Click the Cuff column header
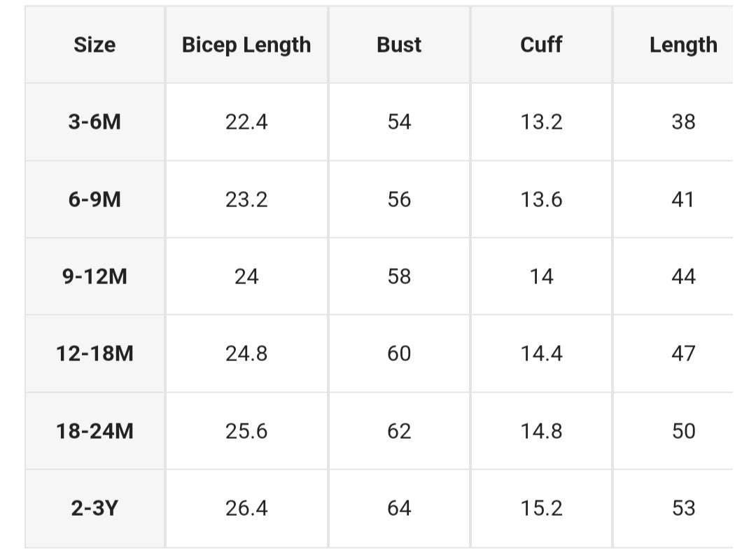Image resolution: width=756 pixels, height=557 pixels. click(x=541, y=45)
